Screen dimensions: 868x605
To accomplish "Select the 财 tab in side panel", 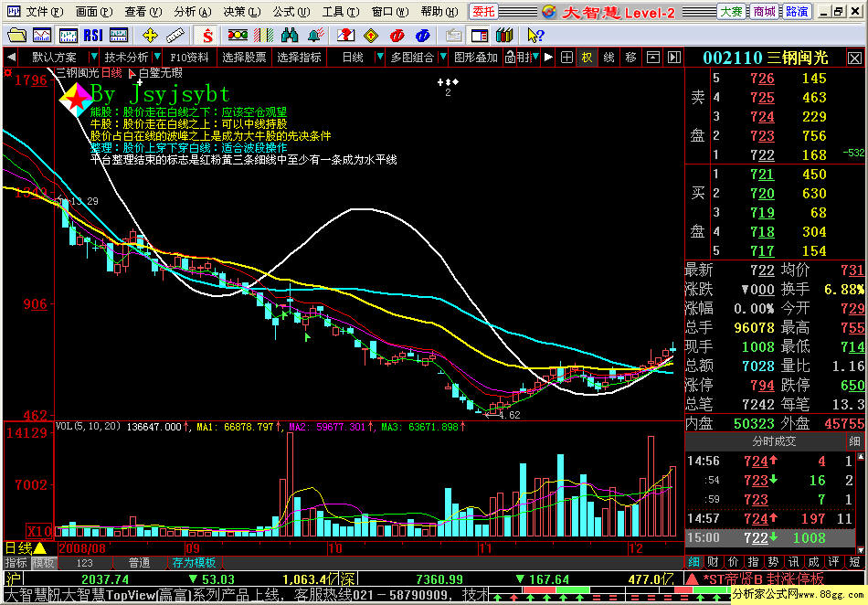I will pyautogui.click(x=713, y=562).
